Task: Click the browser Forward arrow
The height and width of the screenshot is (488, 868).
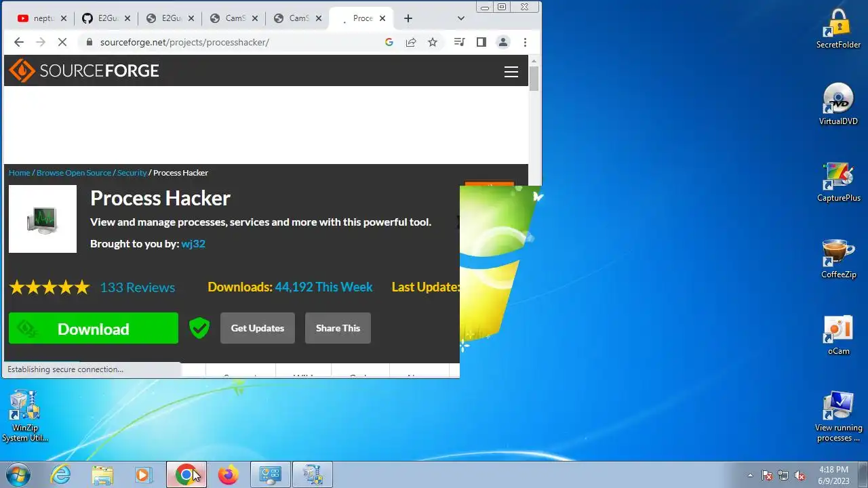Action: [x=41, y=42]
